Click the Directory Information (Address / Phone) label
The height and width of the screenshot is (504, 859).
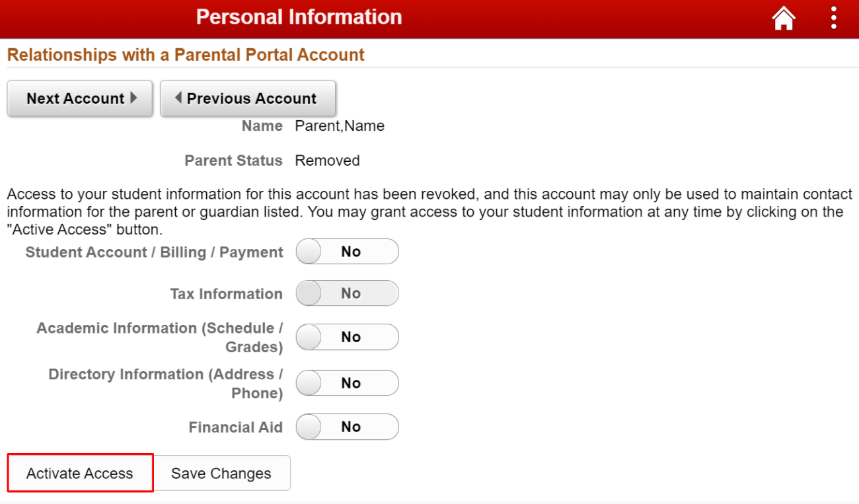coord(166,384)
